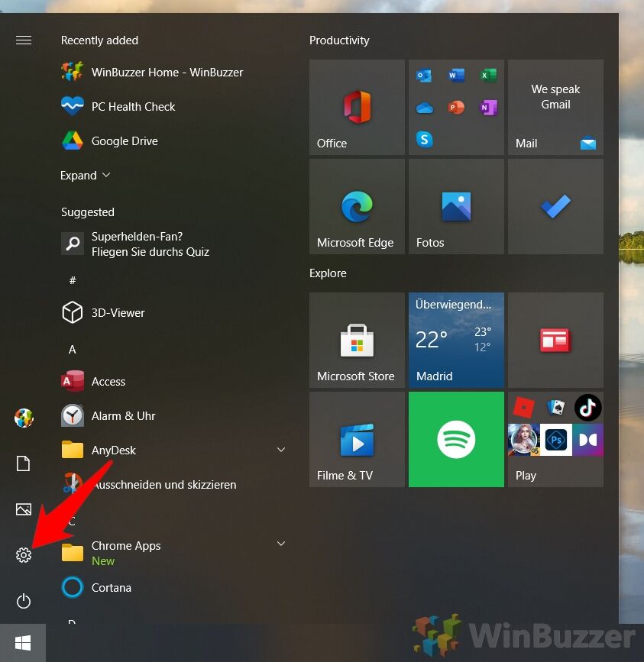Open OneNote in the Office apps tile
Viewport: 644px width, 662px height.
coord(489,108)
